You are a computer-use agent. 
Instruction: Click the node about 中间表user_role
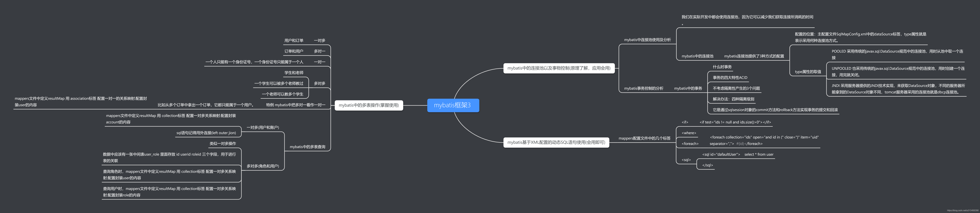(169, 157)
